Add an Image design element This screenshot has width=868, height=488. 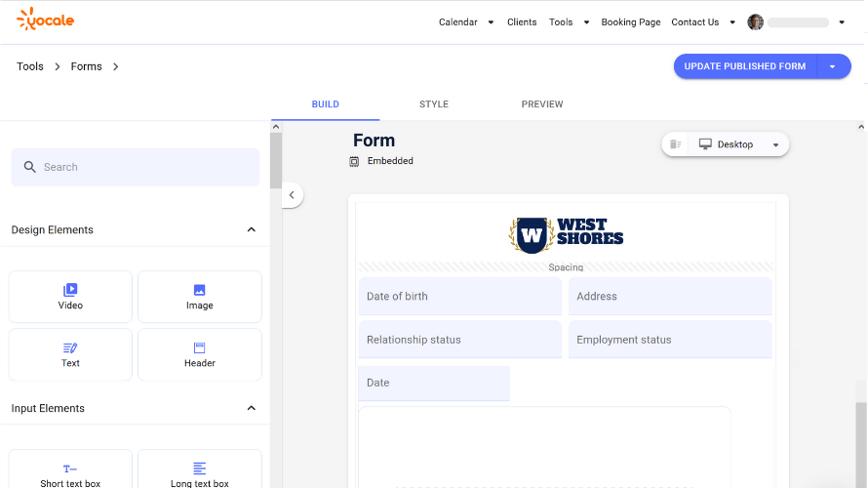pyautogui.click(x=199, y=297)
